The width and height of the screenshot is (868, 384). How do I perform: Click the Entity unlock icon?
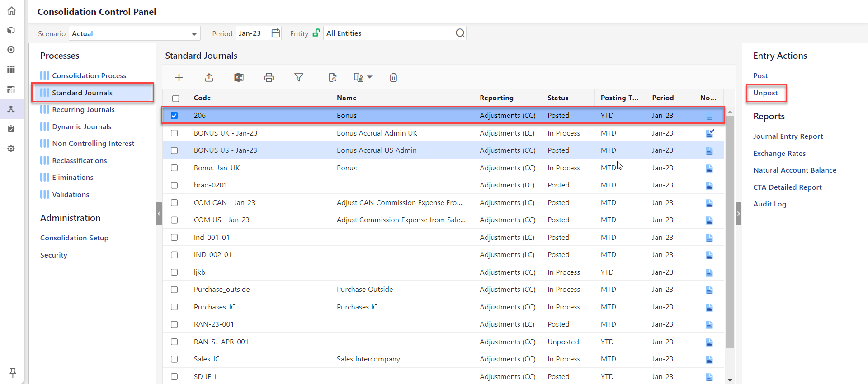[x=316, y=33]
